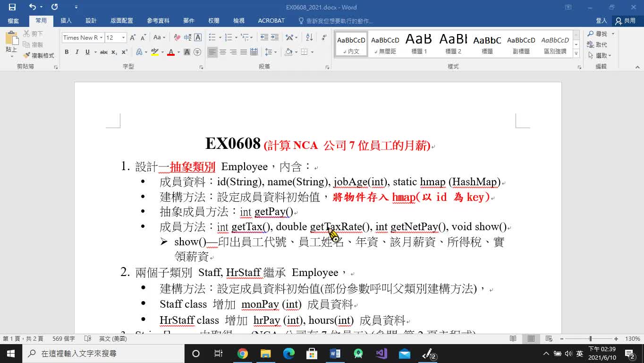644x363 pixels.
Task: Open the font size 12 dropdown
Action: click(x=124, y=37)
